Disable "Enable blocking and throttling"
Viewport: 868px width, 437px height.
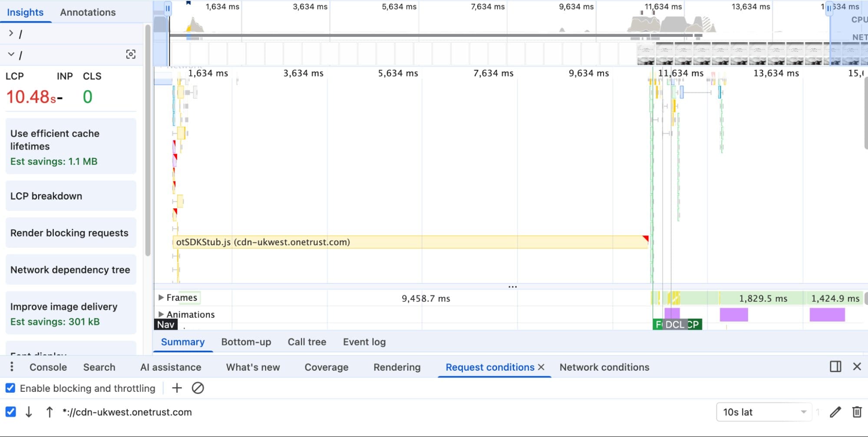pos(10,388)
